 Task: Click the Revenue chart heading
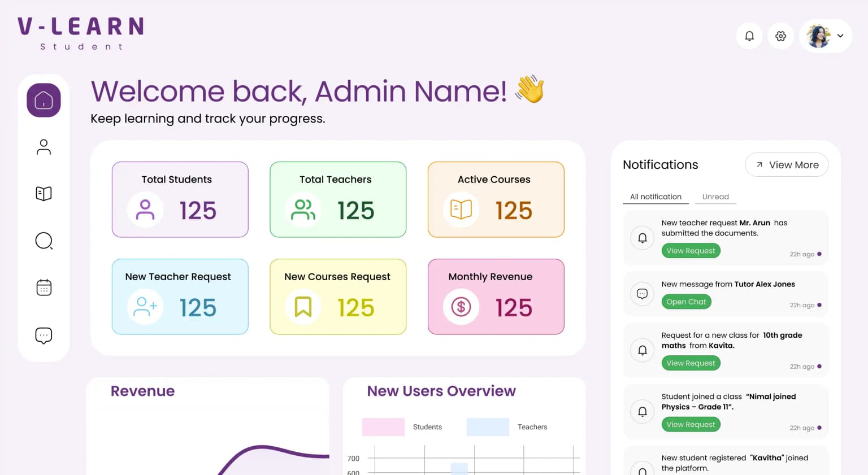(142, 391)
